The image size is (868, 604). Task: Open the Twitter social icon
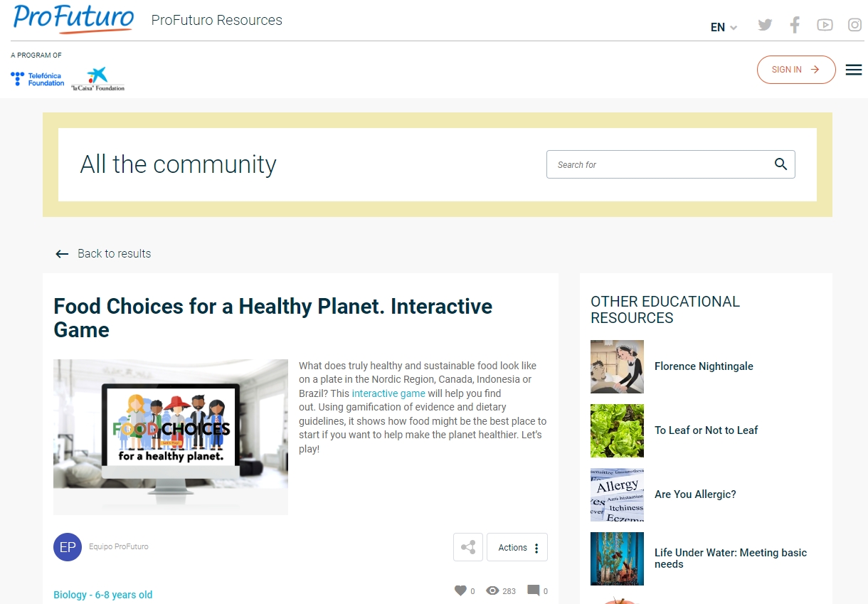765,25
